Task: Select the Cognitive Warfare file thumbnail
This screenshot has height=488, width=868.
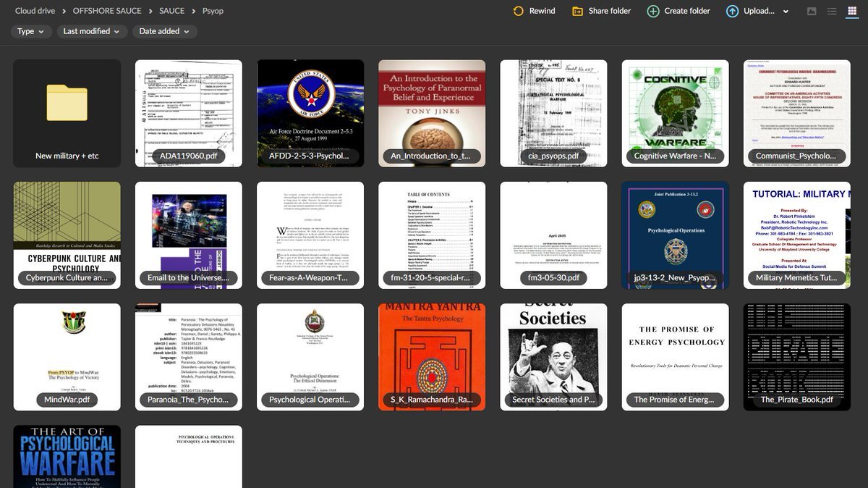Action: pos(675,114)
